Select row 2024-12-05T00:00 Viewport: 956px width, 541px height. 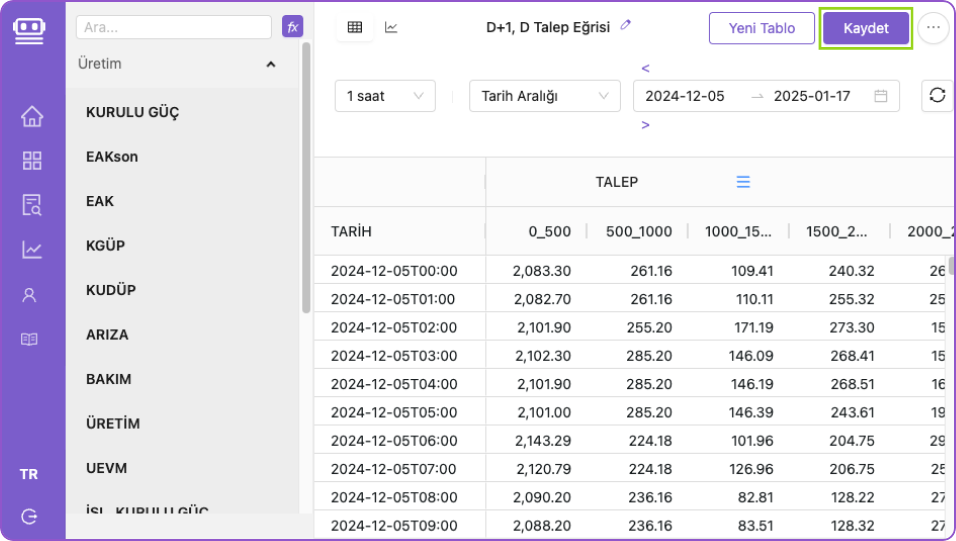click(x=394, y=271)
